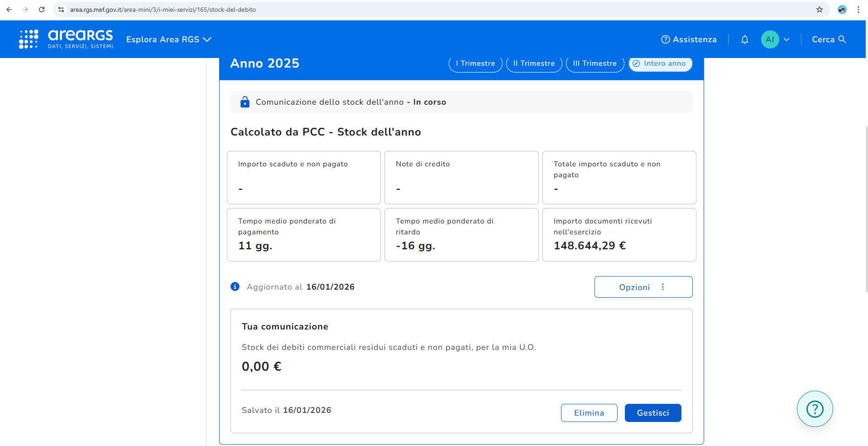Select the I Trimestre period
868x446 pixels.
475,63
